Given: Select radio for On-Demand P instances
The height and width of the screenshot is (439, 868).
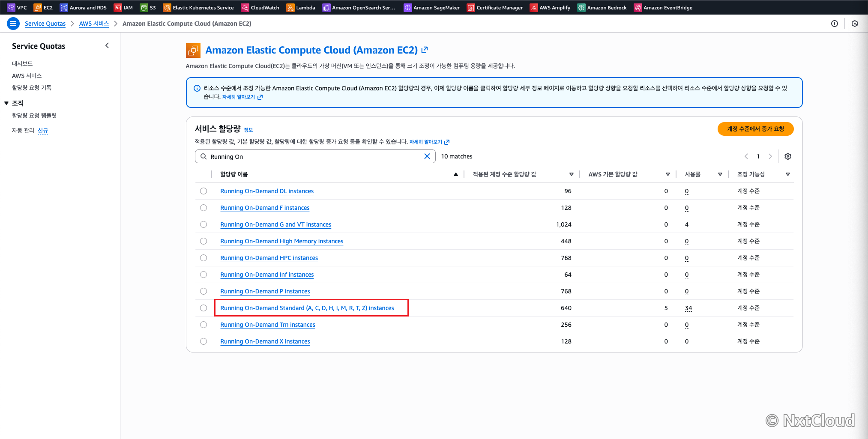Looking at the screenshot, I should [x=204, y=291].
